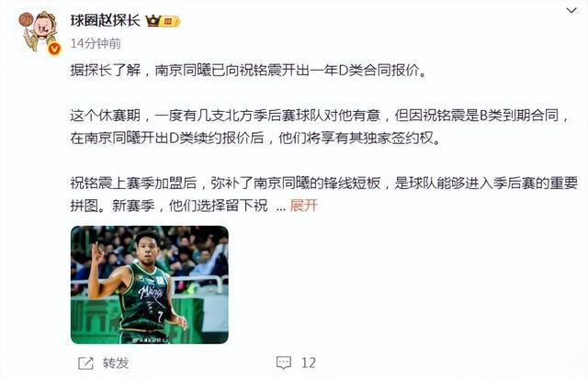Open the 球圈赵探长 profile avatar
The width and height of the screenshot is (588, 379).
pyautogui.click(x=39, y=32)
